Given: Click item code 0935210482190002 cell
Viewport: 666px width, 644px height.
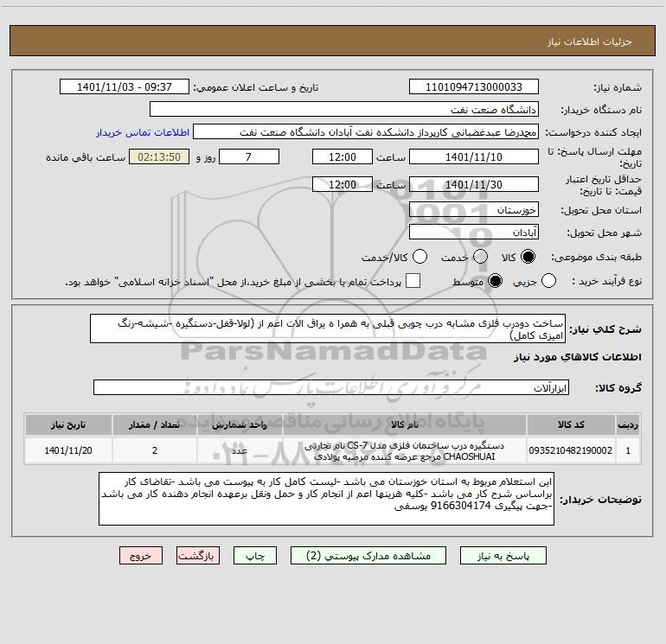Looking at the screenshot, I should pyautogui.click(x=571, y=450).
